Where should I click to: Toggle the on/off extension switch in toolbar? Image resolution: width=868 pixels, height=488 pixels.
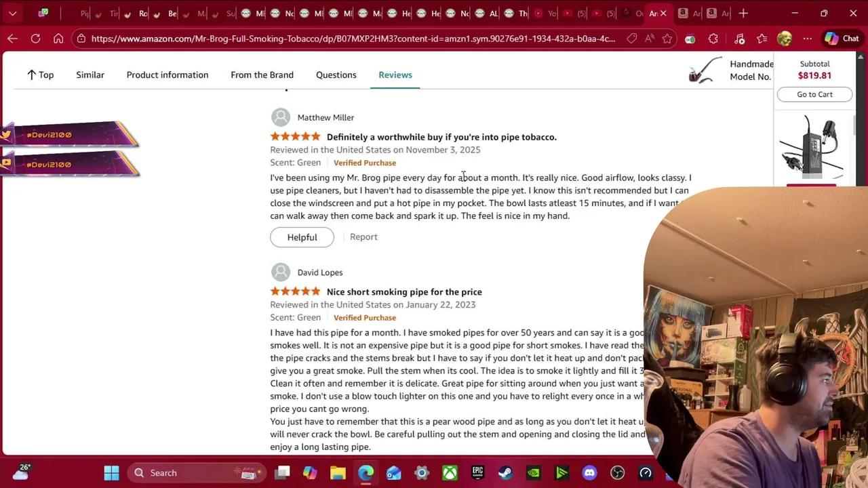(x=690, y=39)
